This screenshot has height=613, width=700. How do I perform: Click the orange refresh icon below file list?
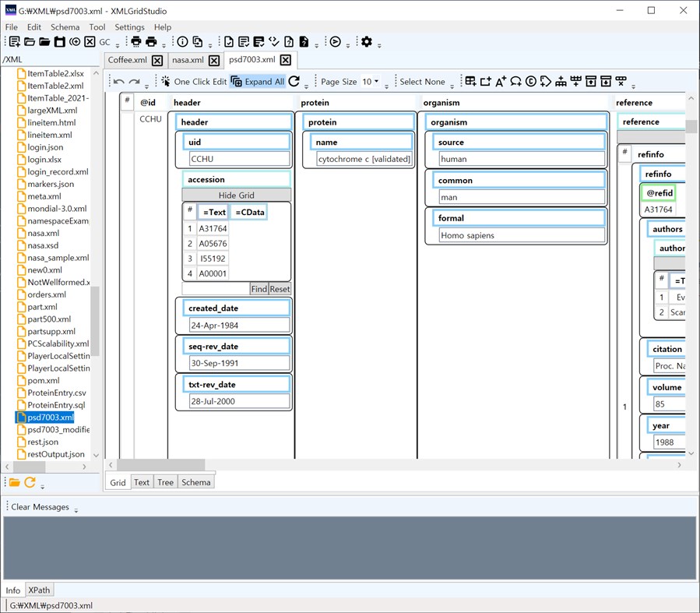(30, 482)
